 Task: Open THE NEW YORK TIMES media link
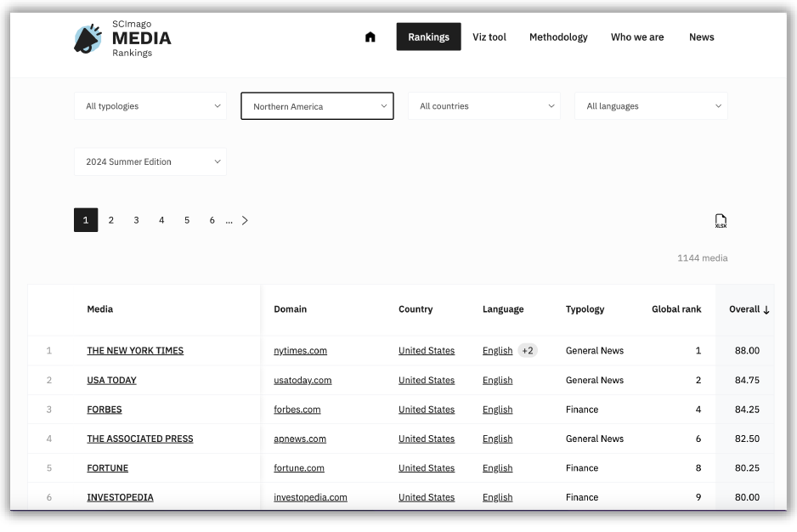(x=135, y=350)
